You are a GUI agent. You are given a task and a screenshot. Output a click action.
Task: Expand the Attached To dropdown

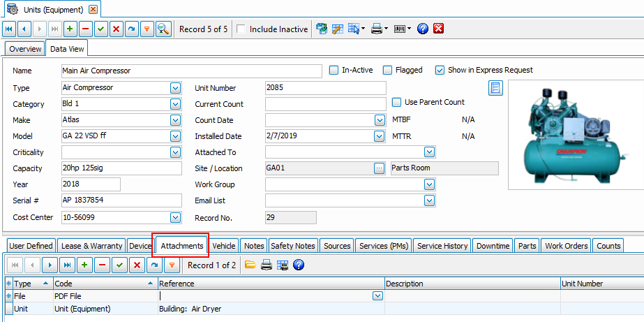coord(429,152)
